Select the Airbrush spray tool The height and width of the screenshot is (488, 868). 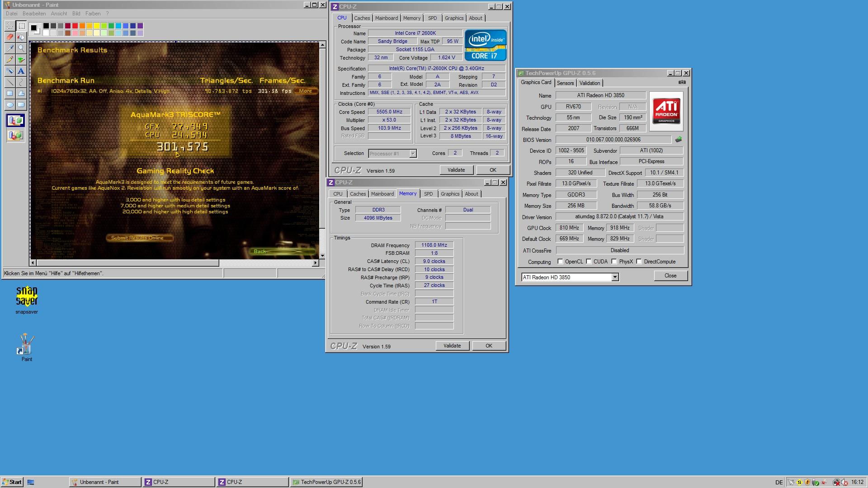9,71
